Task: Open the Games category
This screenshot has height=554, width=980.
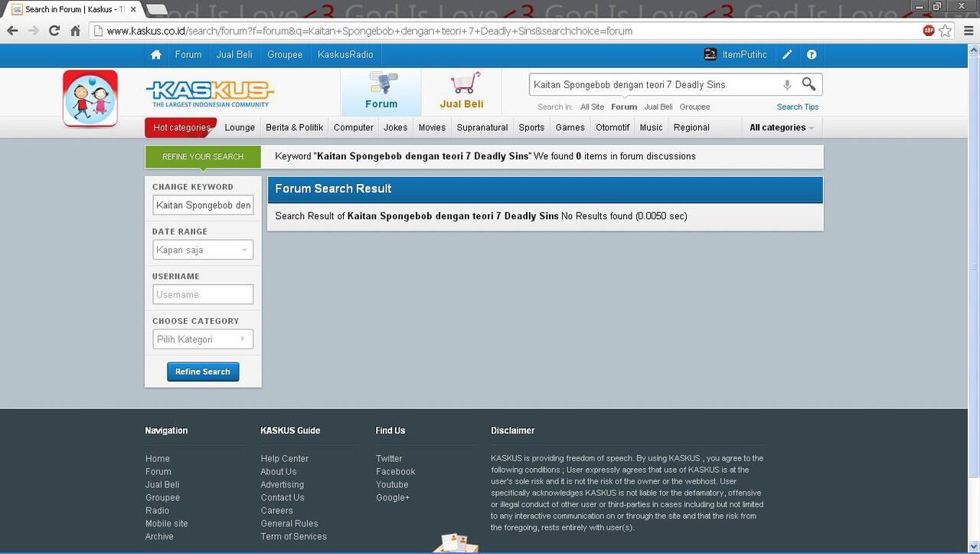Action: (x=570, y=127)
